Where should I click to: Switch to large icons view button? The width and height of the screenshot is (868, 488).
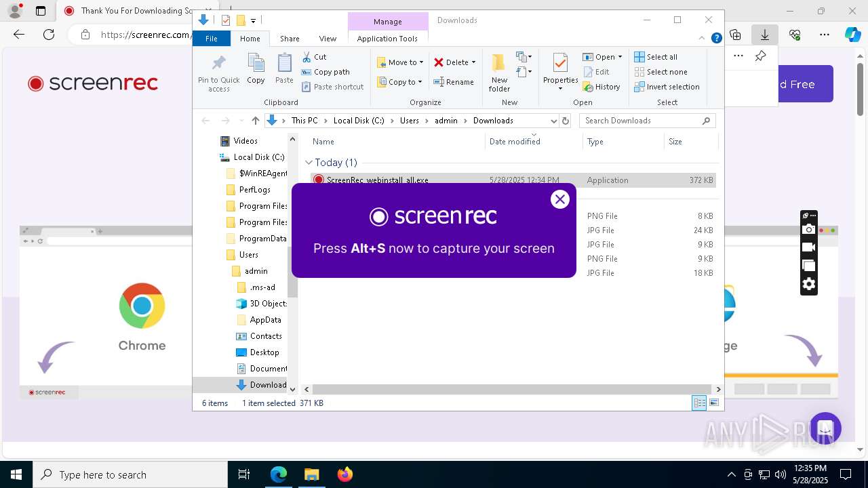(714, 403)
